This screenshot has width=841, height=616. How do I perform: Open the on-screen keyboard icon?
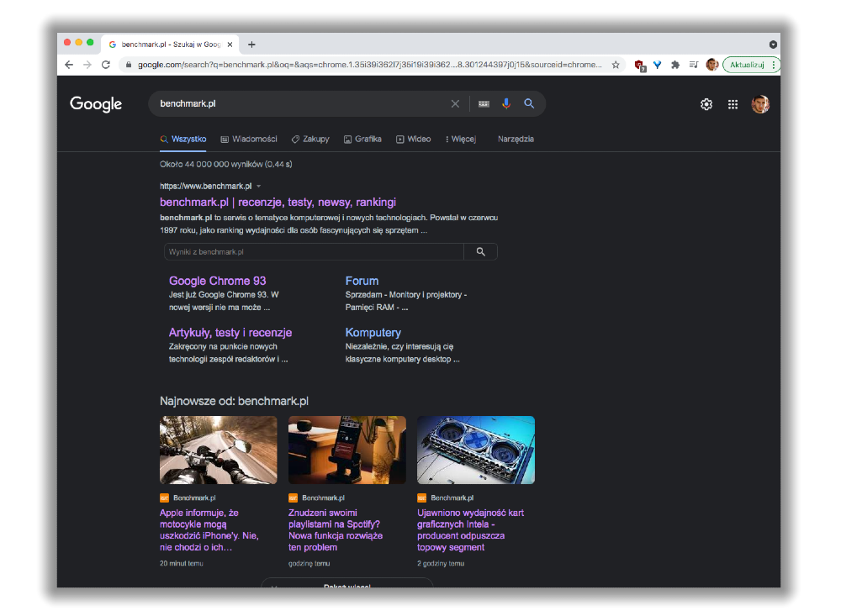(484, 104)
